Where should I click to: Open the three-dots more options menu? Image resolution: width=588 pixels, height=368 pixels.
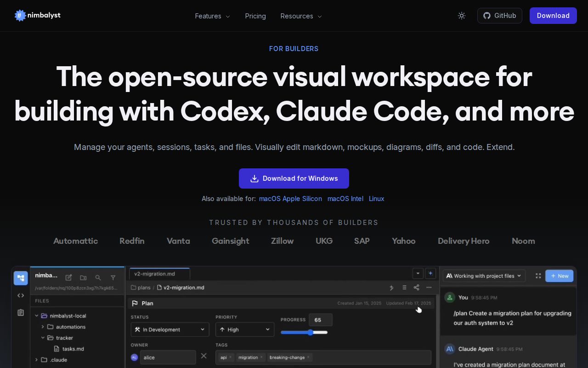click(429, 287)
